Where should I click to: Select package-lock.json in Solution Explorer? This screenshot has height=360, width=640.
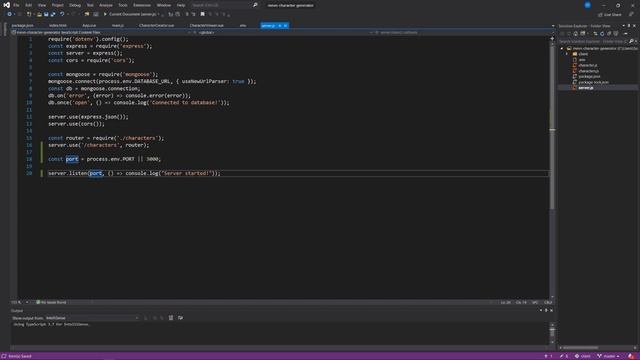[x=593, y=82]
